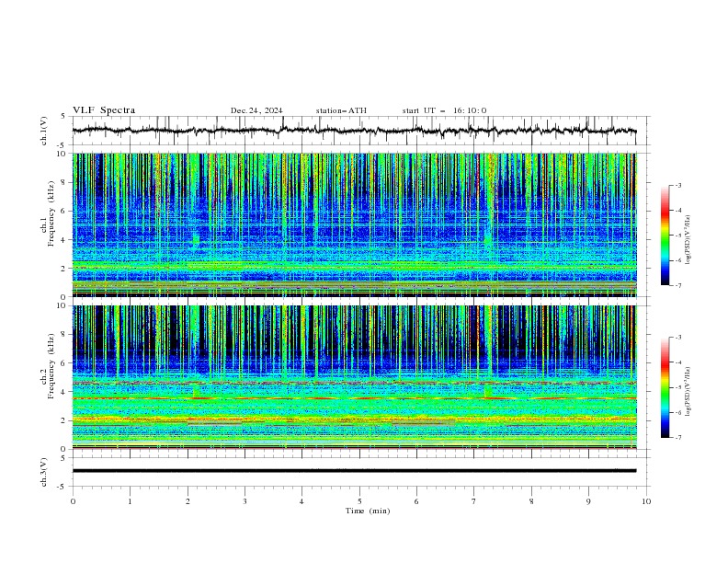Viewport: 728px width, 563px height.
Task: Click the "8" tick on the time axis
Action: [531, 501]
